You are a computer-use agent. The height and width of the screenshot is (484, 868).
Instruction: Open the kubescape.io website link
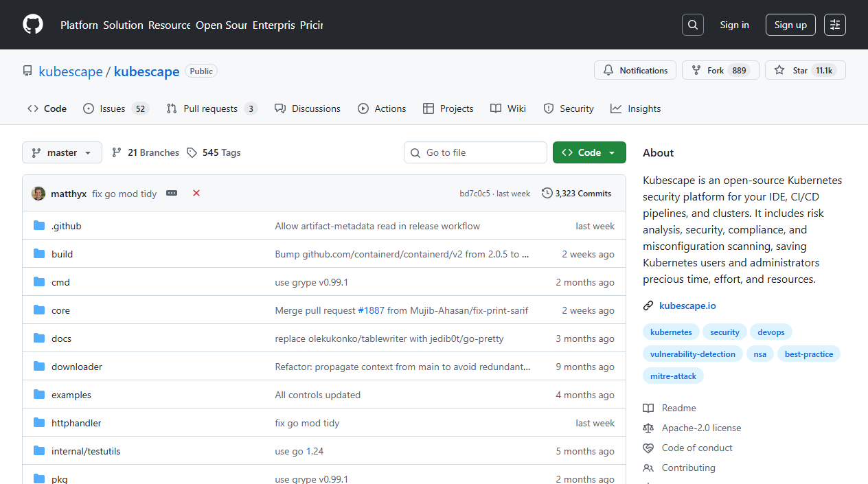click(687, 306)
